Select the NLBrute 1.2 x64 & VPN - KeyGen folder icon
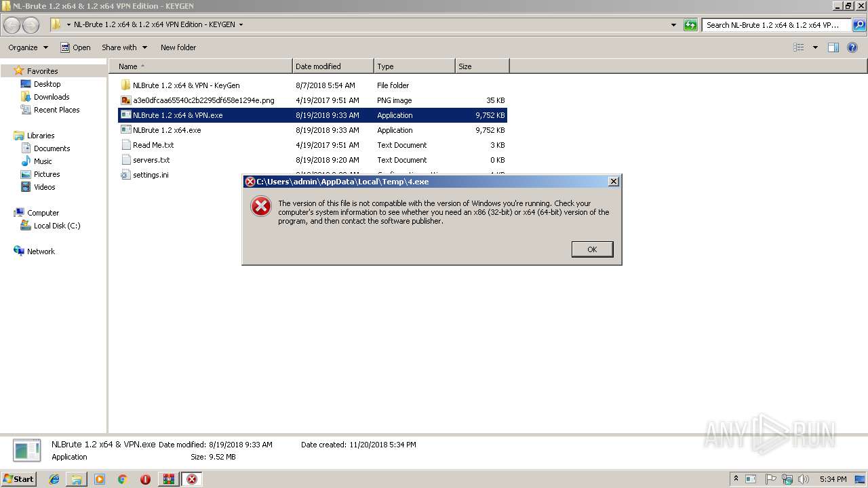 pyautogui.click(x=125, y=85)
